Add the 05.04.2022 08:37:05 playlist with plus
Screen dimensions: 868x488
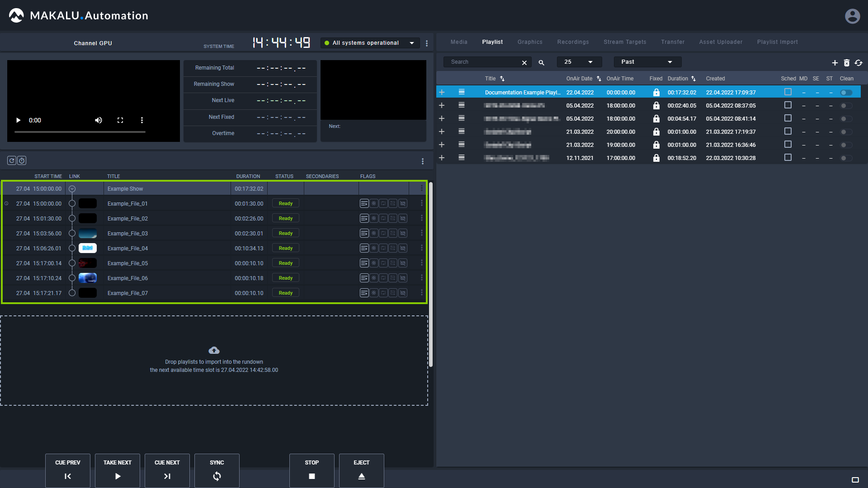point(442,105)
